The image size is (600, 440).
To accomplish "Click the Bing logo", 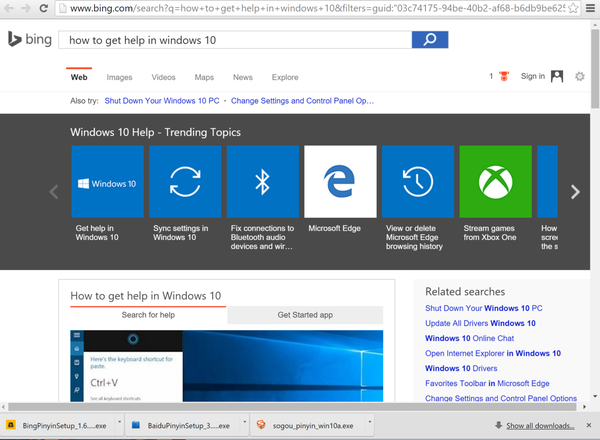I will click(x=30, y=39).
